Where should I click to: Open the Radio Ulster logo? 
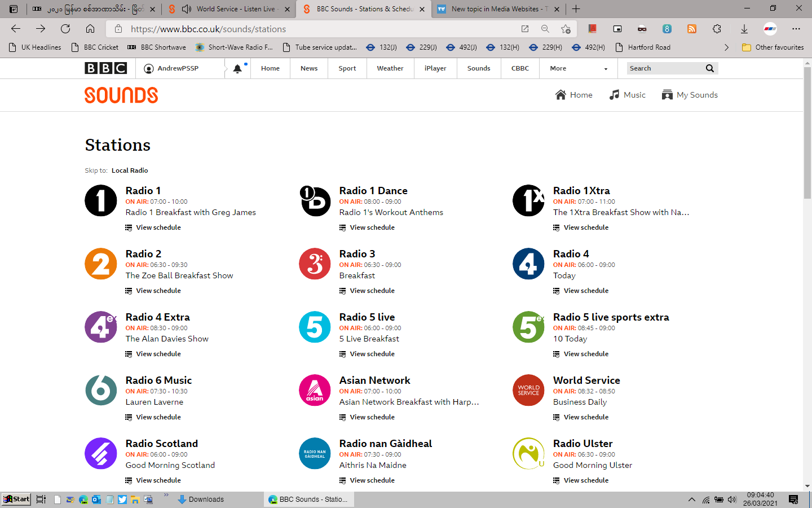528,454
